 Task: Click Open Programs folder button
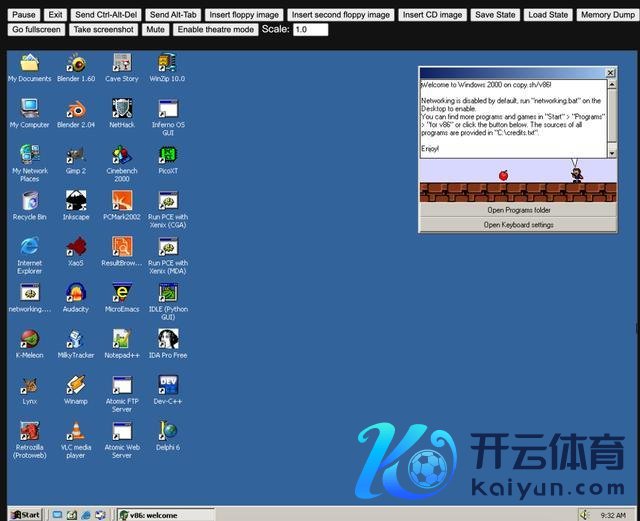coord(518,210)
